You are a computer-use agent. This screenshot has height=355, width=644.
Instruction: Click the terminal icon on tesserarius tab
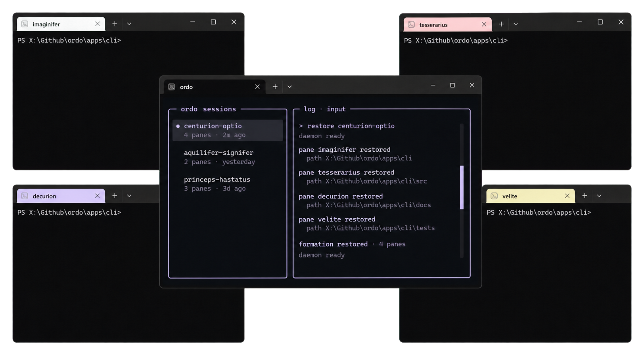point(411,25)
